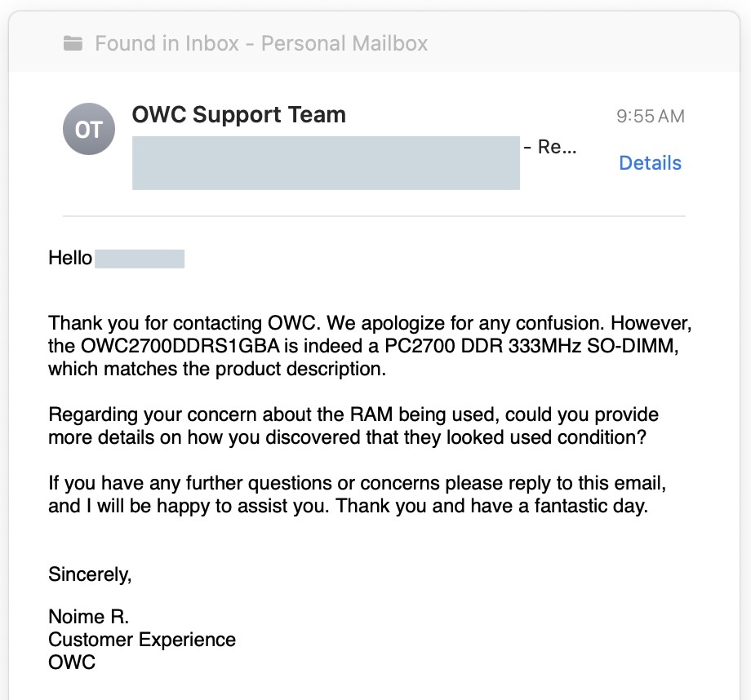The width and height of the screenshot is (751, 700).
Task: Click the Regarding your concern paragraph
Action: click(x=353, y=426)
